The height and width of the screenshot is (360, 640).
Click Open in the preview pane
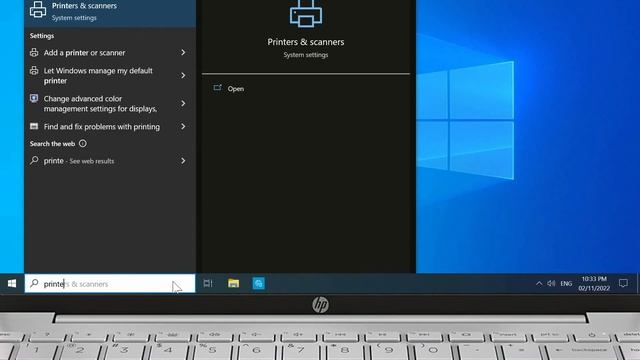(x=236, y=89)
